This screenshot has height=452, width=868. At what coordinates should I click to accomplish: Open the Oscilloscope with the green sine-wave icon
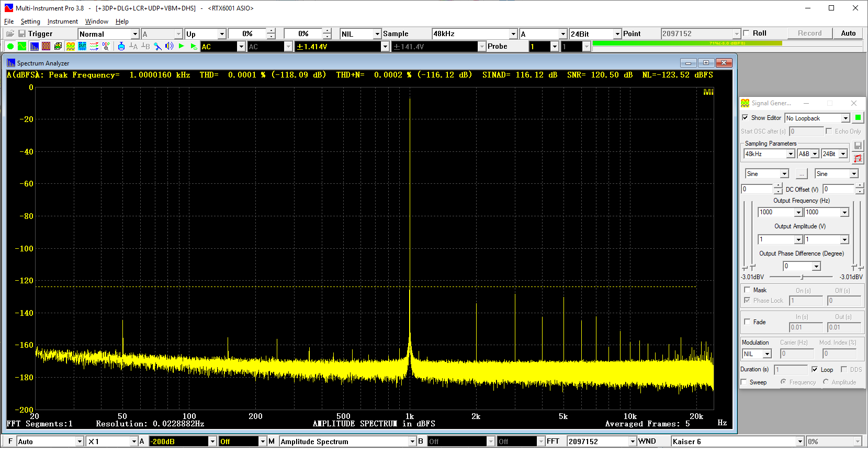tap(22, 47)
